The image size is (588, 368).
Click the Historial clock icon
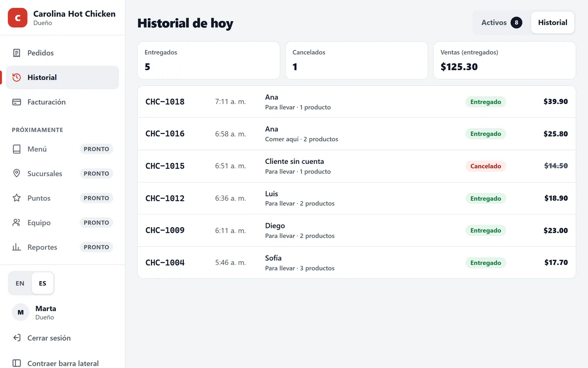[x=17, y=78]
